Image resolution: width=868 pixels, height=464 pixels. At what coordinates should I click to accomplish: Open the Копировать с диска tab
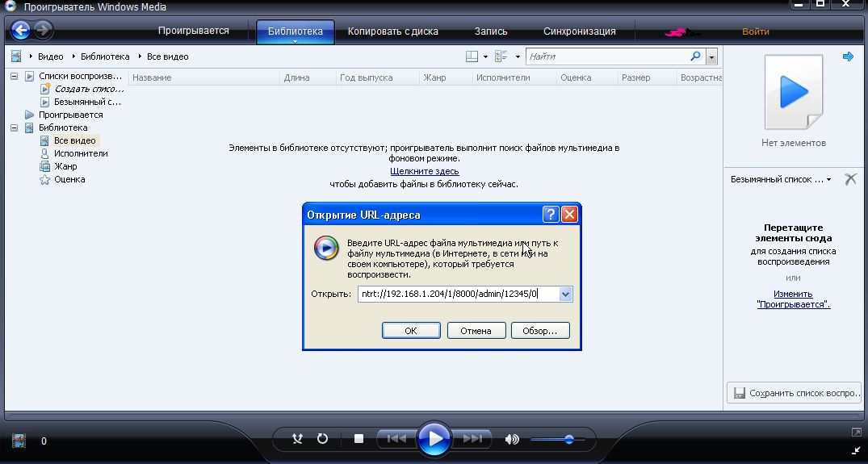[393, 31]
